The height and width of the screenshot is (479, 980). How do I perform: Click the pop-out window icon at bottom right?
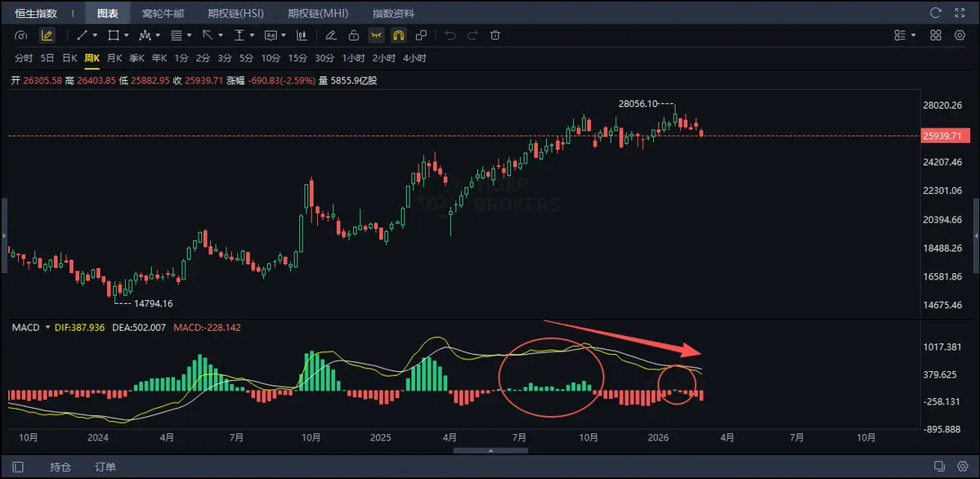939,466
